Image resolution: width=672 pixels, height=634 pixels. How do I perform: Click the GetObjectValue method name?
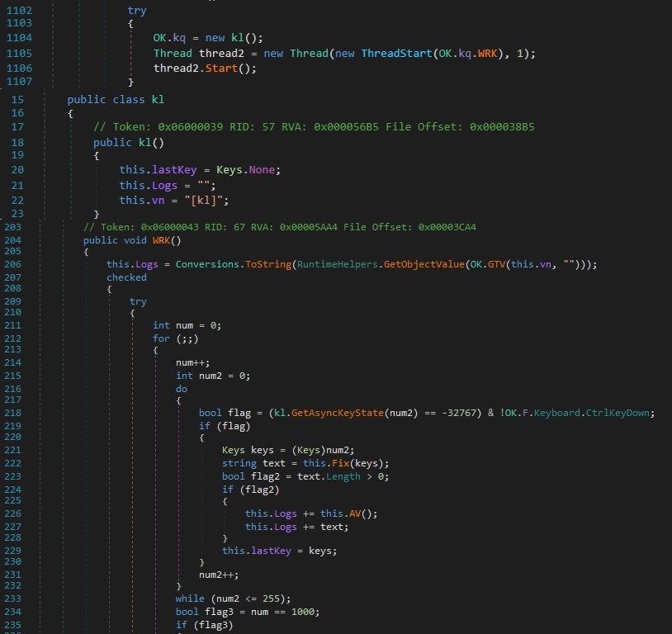click(x=424, y=264)
